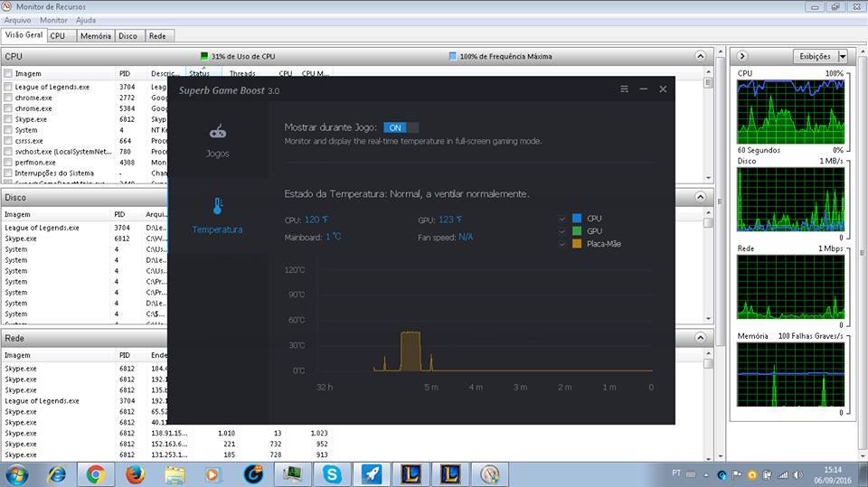Viewport: 868px width, 487px height.
Task: Check the chrome.exe PID 2772 box
Action: pos(8,98)
